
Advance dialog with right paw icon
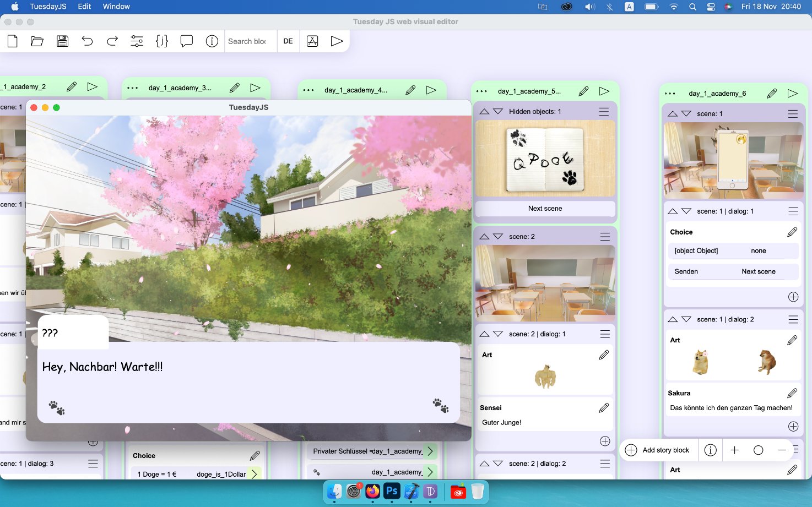(441, 406)
